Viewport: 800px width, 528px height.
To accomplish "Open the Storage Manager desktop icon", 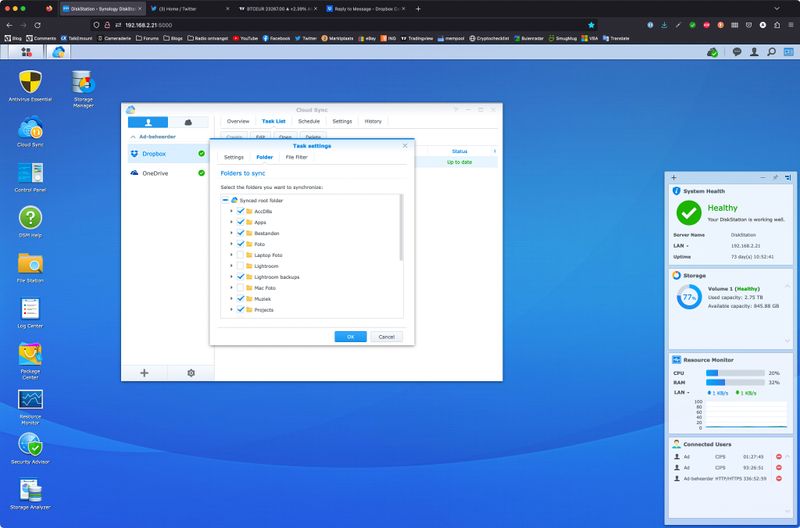I will click(x=83, y=84).
